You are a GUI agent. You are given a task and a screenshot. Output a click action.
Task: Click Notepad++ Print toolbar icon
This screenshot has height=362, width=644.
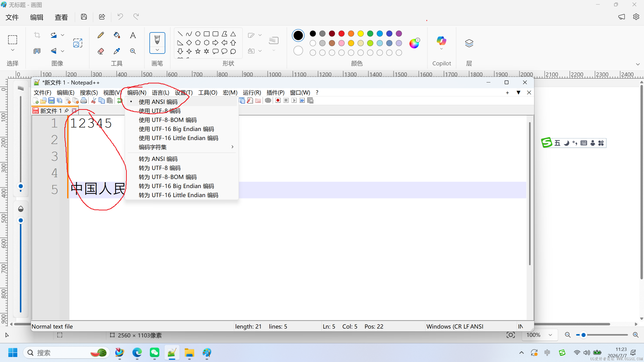point(84,101)
